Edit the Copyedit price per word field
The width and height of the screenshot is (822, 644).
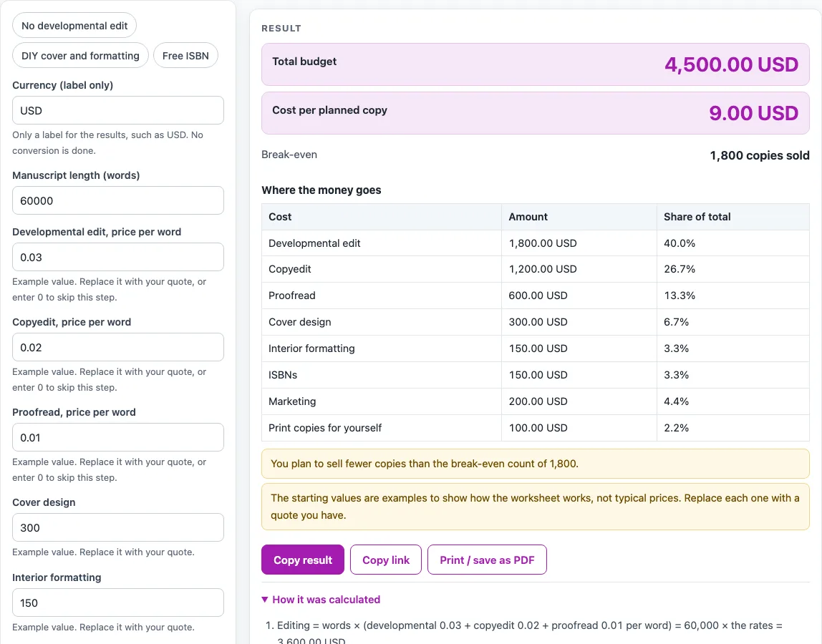click(118, 348)
